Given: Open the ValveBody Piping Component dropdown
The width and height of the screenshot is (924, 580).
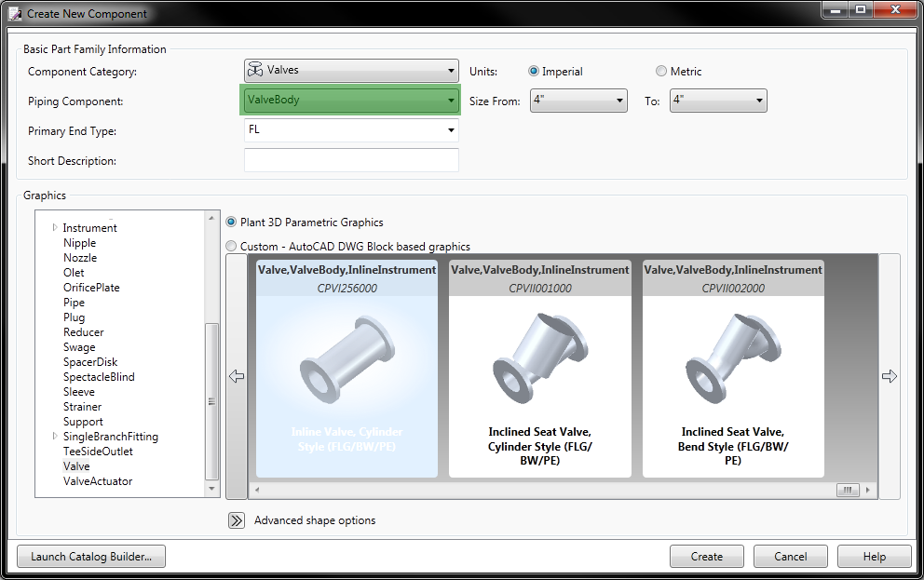Looking at the screenshot, I should tap(453, 100).
